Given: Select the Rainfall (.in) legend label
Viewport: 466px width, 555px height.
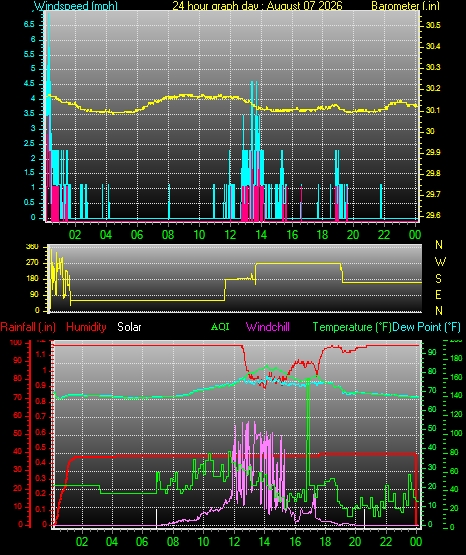Looking at the screenshot, I should pyautogui.click(x=28, y=327).
